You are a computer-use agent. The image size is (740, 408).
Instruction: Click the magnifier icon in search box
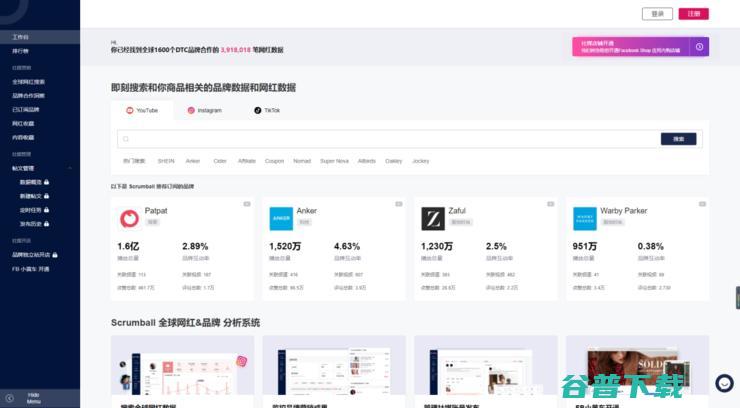(126, 139)
